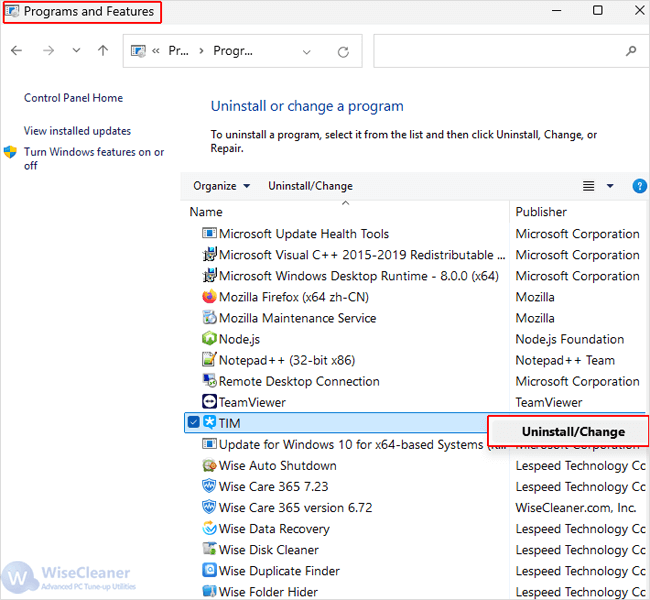Select Remote Desktop Connection program name
This screenshot has width=650, height=600.
[x=299, y=381]
